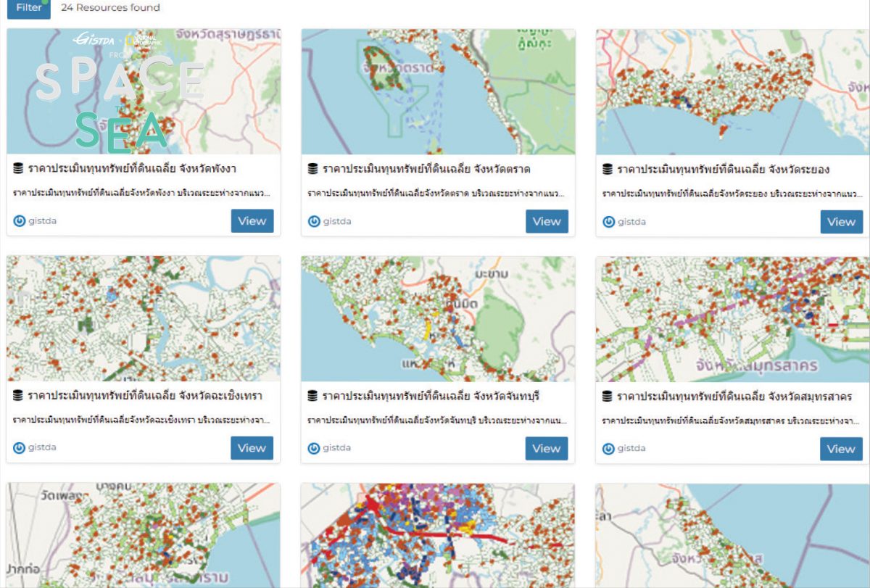Click database icon beside จังหวัดระยอง title
This screenshot has width=870, height=588.
(x=608, y=169)
